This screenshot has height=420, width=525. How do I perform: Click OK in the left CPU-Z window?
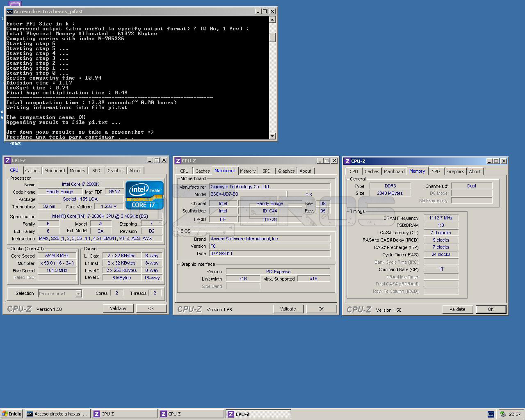[x=151, y=308]
